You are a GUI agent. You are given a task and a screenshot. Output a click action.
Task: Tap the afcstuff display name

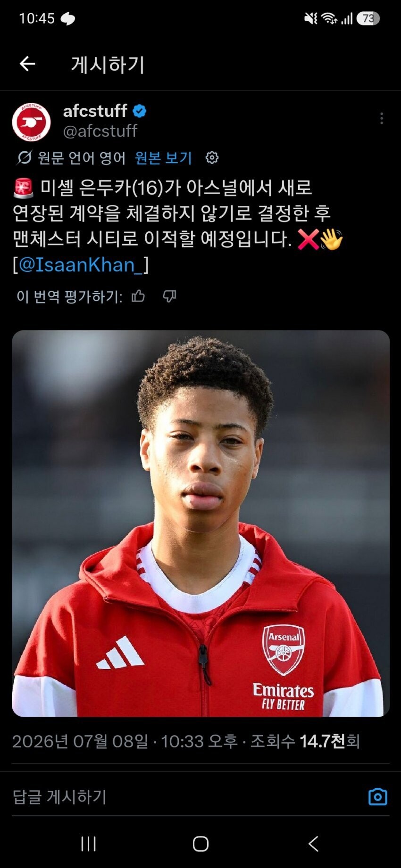tap(95, 111)
